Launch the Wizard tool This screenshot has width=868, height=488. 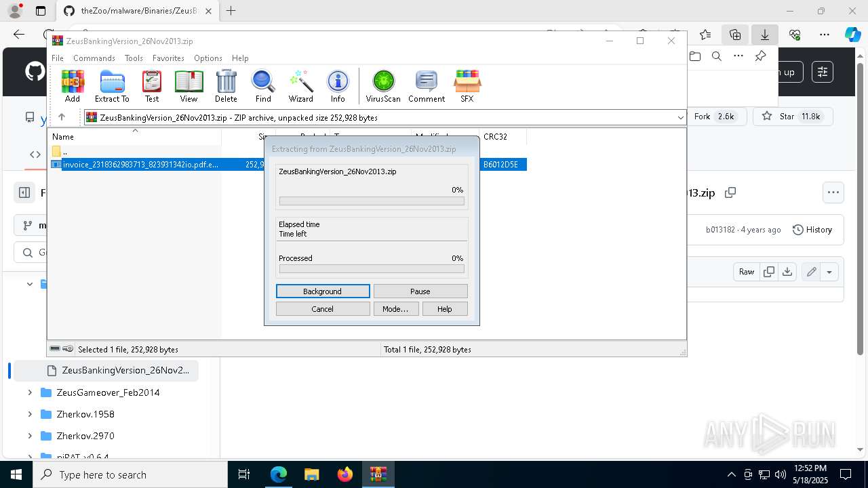click(x=301, y=86)
